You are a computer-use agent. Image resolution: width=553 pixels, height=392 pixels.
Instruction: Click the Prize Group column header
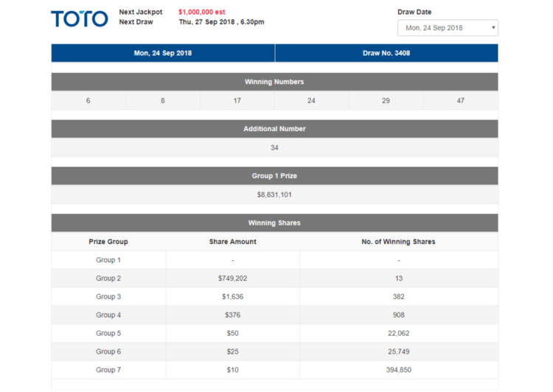coord(108,242)
